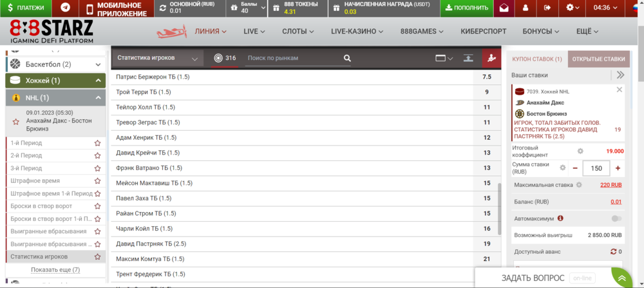Click Показать еще (7) link

(55, 270)
